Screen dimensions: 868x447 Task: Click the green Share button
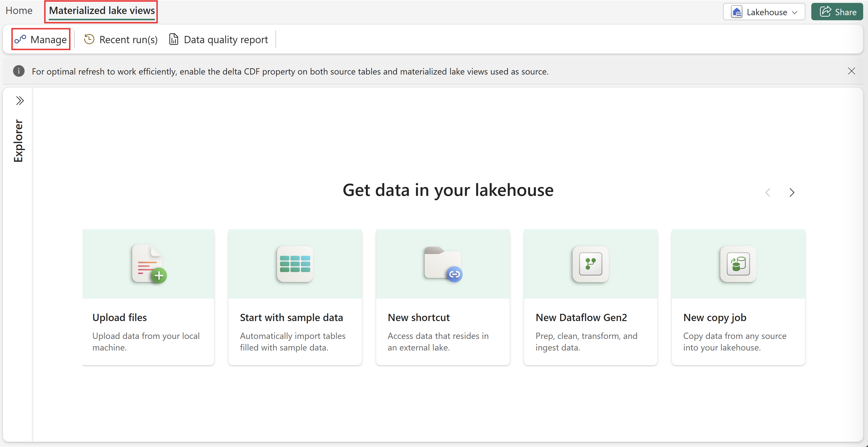[x=837, y=12]
